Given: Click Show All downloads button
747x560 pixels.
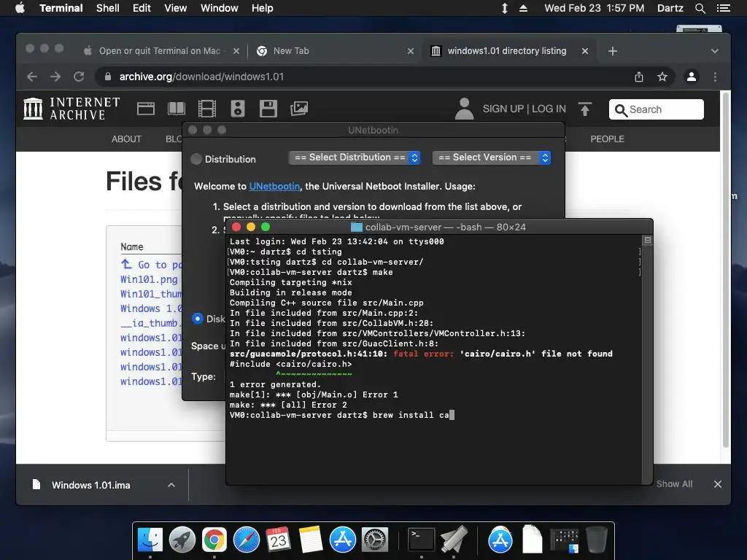Looking at the screenshot, I should click(x=674, y=484).
